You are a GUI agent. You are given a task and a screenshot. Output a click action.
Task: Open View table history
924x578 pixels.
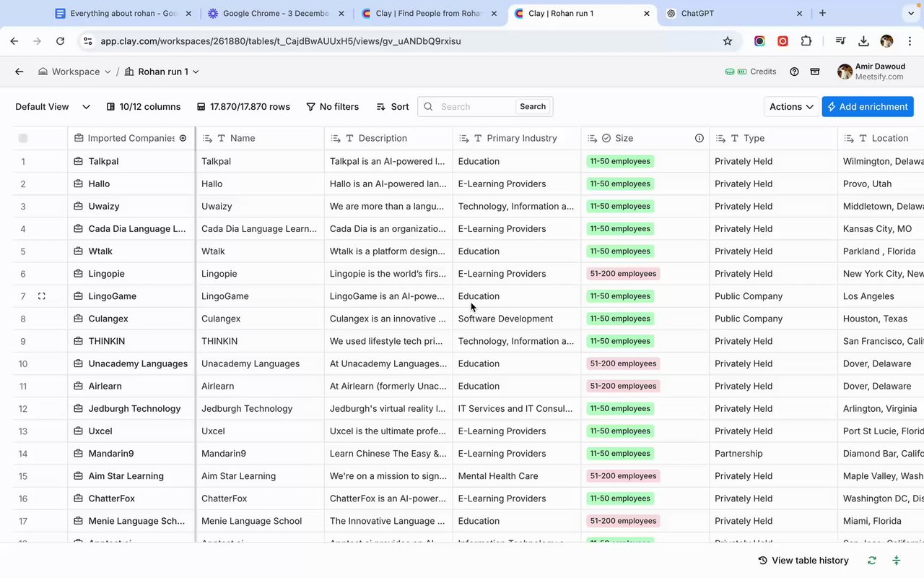pyautogui.click(x=803, y=561)
